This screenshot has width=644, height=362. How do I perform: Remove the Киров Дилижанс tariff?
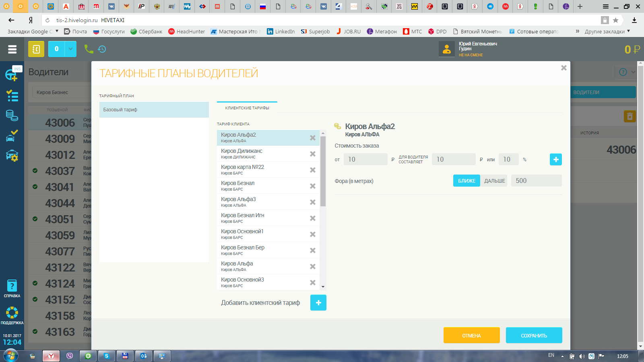coord(312,154)
